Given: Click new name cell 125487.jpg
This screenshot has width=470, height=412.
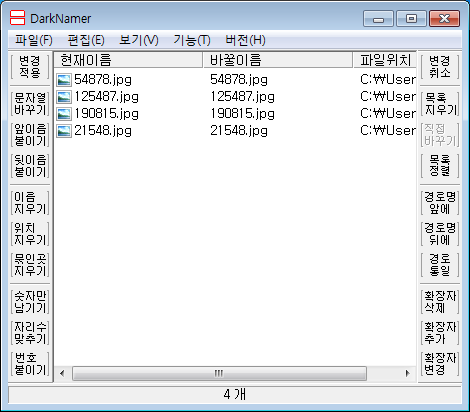Looking at the screenshot, I should click(x=242, y=97).
